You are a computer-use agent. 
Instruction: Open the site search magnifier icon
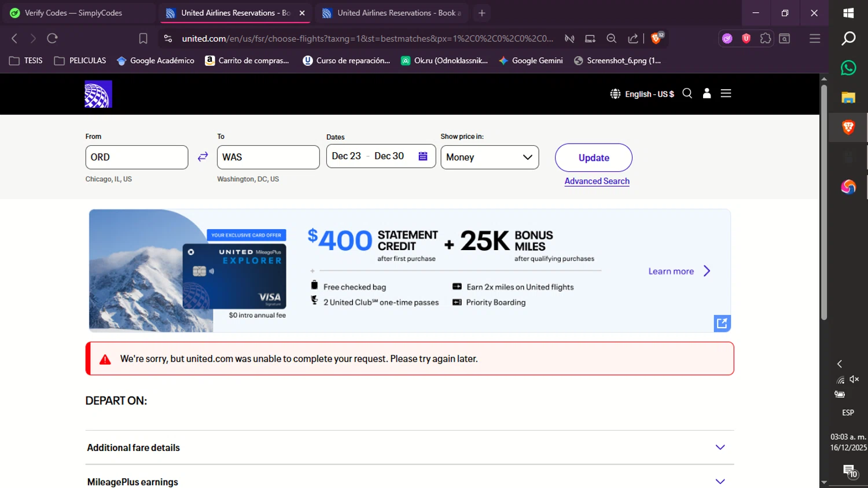(687, 93)
